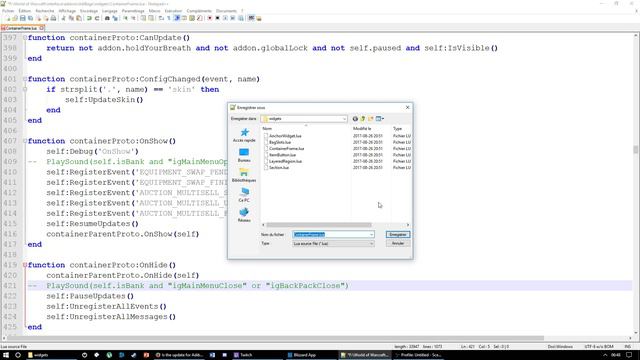Select Bibliothèques in the dialog sidebar
640x360 pixels.
point(244,176)
